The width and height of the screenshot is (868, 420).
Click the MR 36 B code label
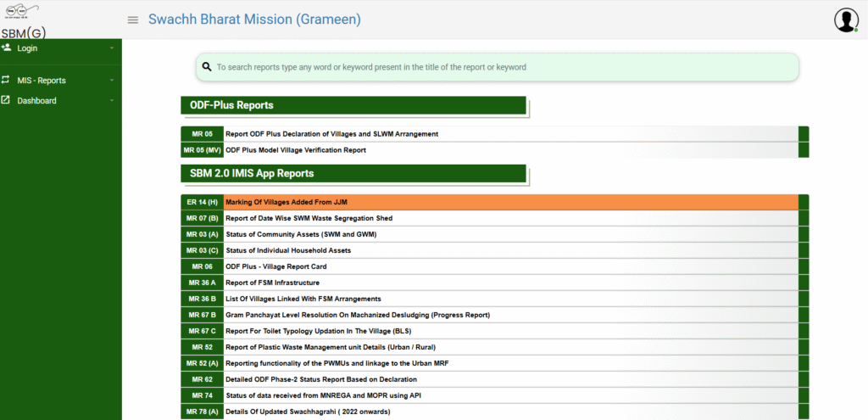coord(202,299)
